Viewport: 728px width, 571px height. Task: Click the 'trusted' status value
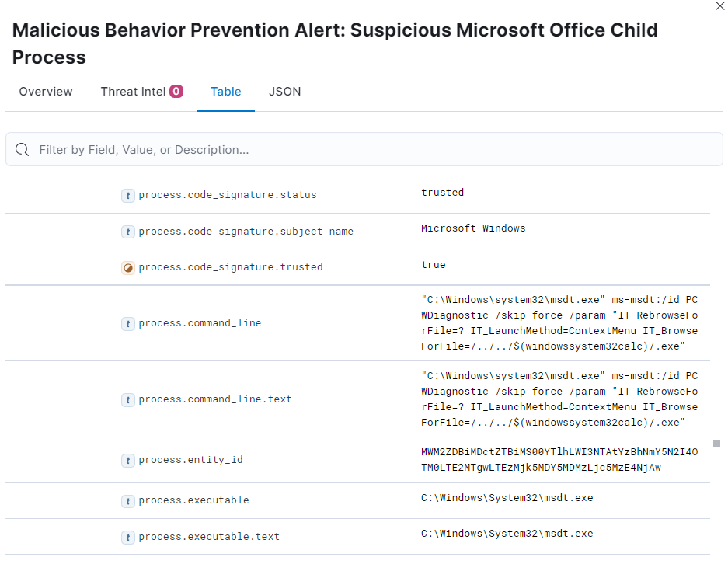(442, 192)
